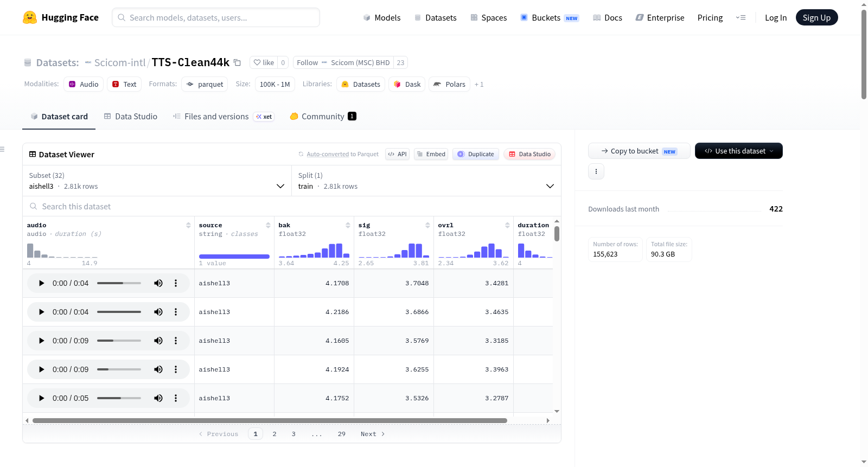Click Next page in pagination

373,434
